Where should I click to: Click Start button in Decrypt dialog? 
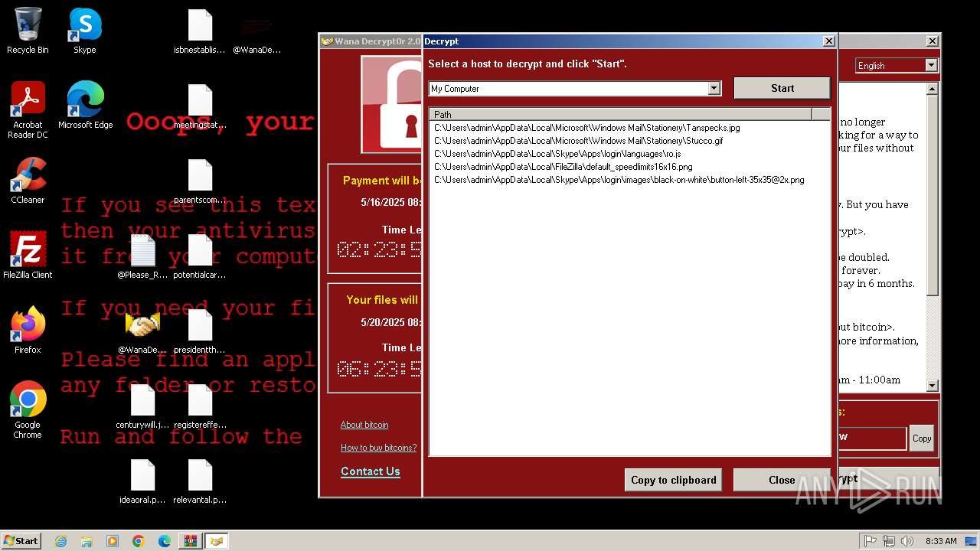tap(782, 88)
